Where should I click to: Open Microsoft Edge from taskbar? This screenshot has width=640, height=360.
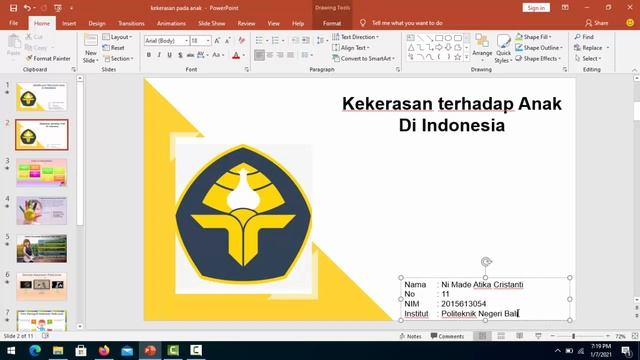click(35, 350)
